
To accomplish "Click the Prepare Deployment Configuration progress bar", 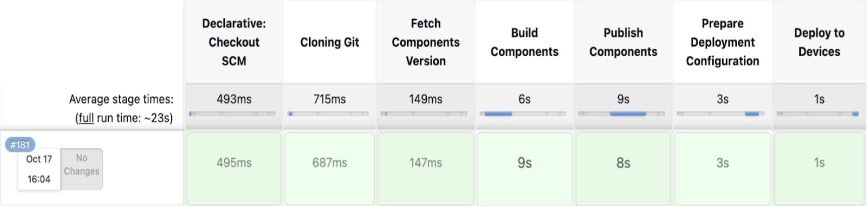I will 721,114.
